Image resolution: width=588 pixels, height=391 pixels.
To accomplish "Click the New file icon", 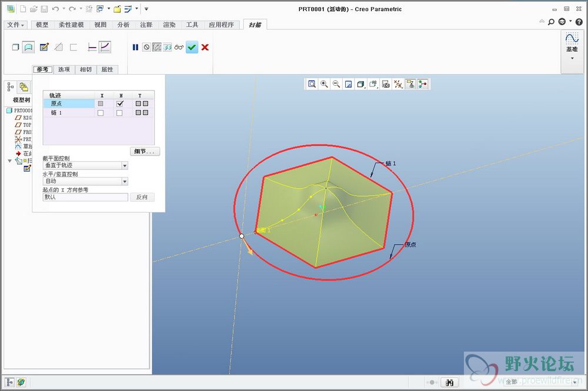I will pos(23,9).
